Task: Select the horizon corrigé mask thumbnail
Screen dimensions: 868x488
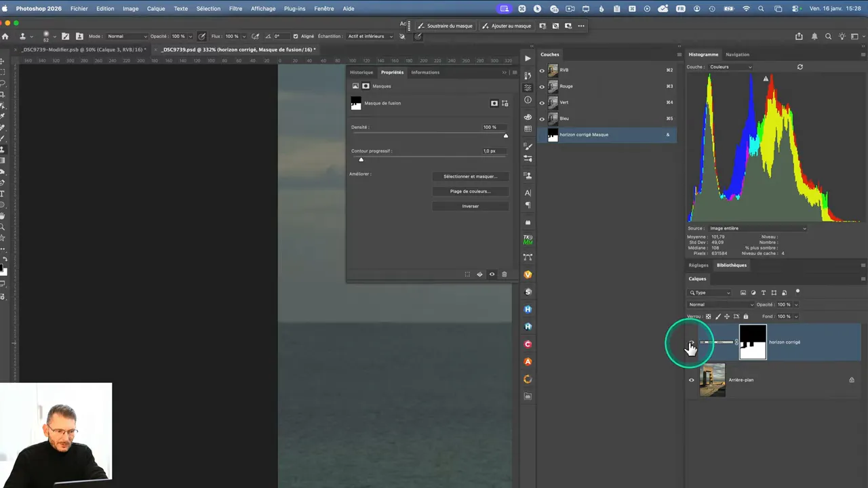Action: click(753, 342)
